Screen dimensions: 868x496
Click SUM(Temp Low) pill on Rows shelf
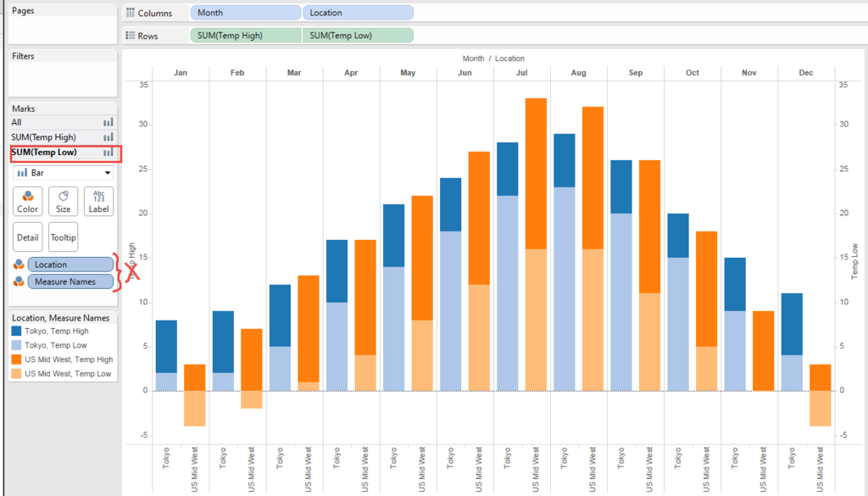point(358,36)
